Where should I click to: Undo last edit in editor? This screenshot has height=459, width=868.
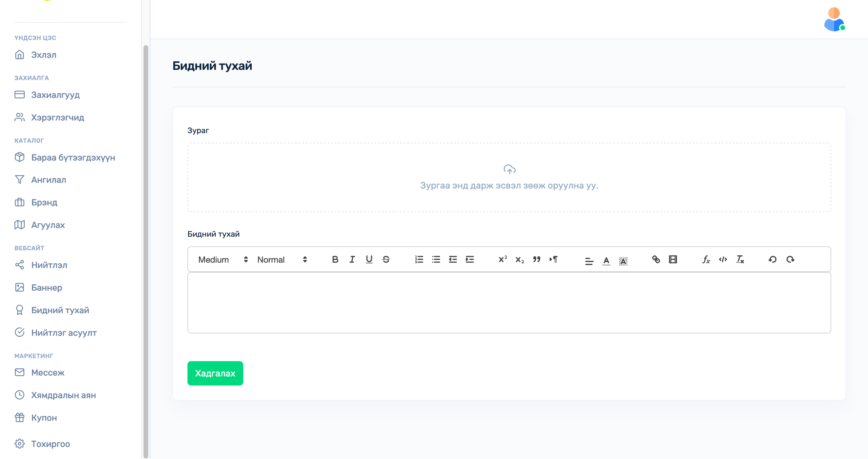(x=773, y=259)
